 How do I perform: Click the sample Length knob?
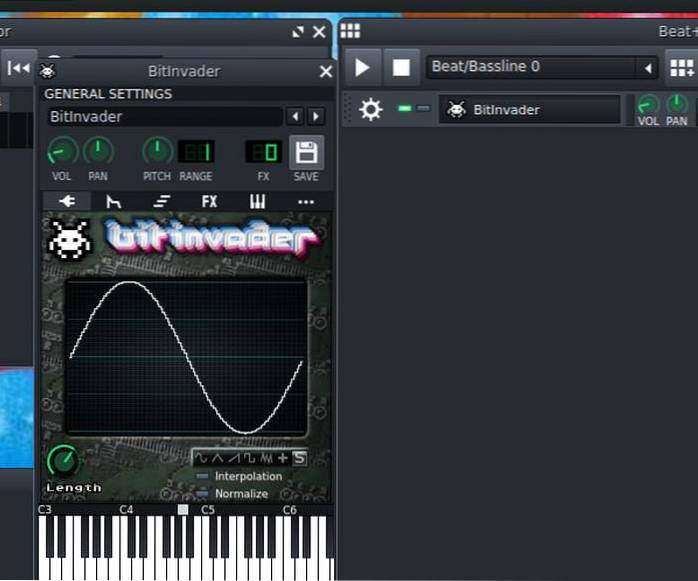(x=63, y=460)
